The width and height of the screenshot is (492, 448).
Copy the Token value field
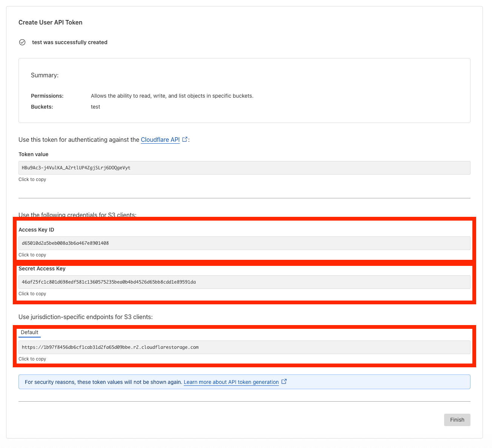point(244,168)
